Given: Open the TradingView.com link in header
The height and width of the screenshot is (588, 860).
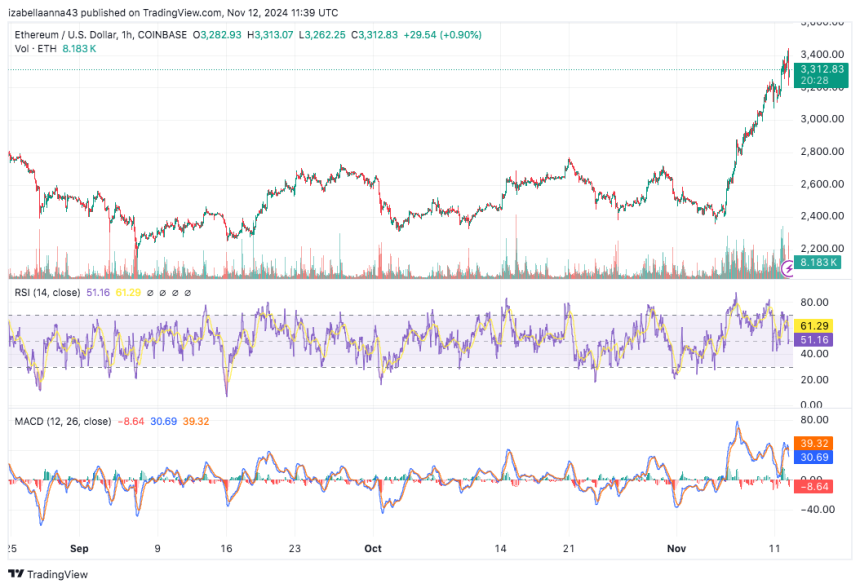Looking at the screenshot, I should point(197,12).
